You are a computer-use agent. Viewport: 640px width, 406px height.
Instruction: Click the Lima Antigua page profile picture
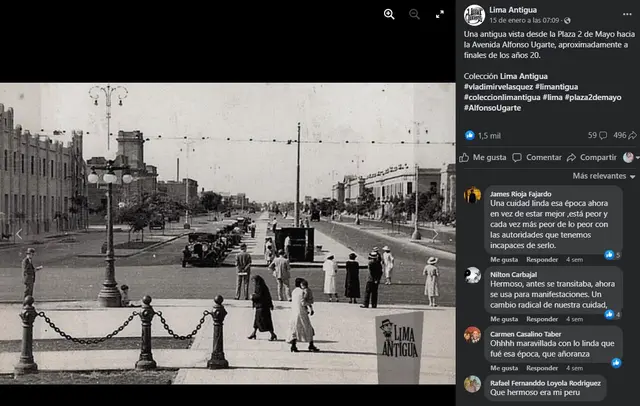pyautogui.click(x=474, y=15)
